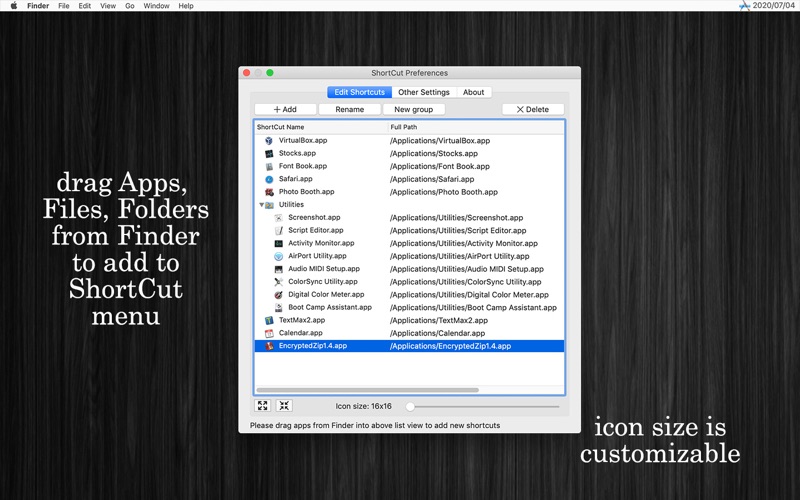This screenshot has height=500, width=800.
Task: Select the VirtualBox.app row name
Action: 303,140
